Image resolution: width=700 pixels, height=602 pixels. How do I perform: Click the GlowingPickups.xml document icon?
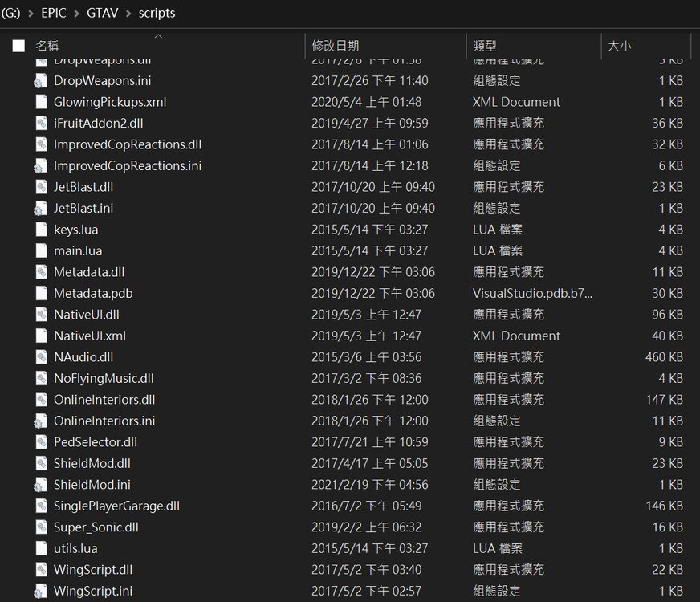pyautogui.click(x=41, y=102)
